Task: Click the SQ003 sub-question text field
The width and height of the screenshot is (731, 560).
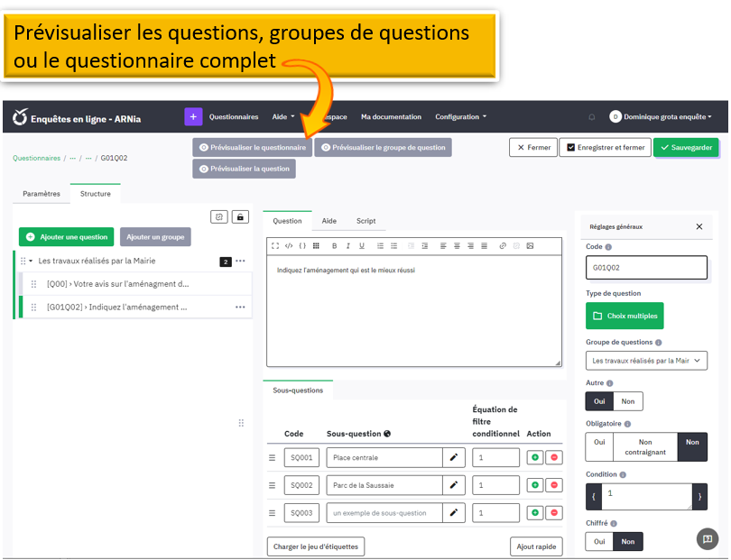Action: pos(384,513)
